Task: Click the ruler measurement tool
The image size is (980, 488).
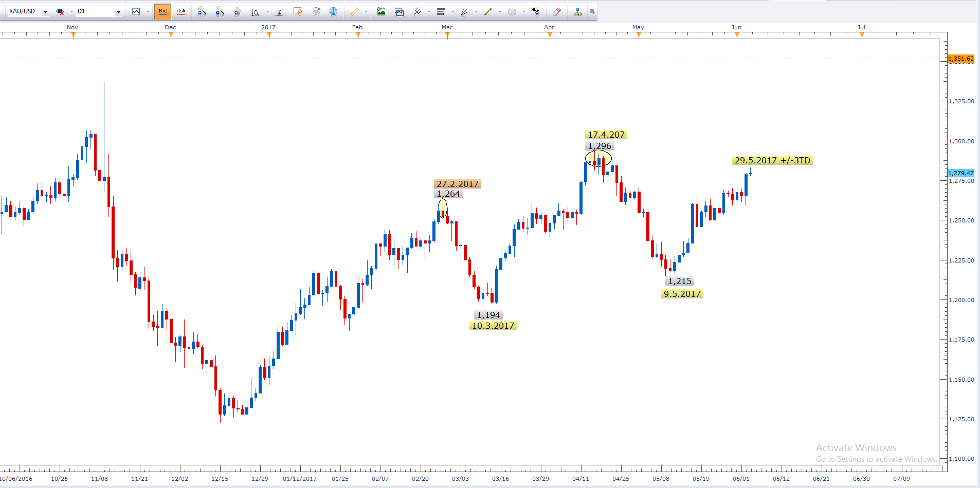Action: pyautogui.click(x=354, y=11)
